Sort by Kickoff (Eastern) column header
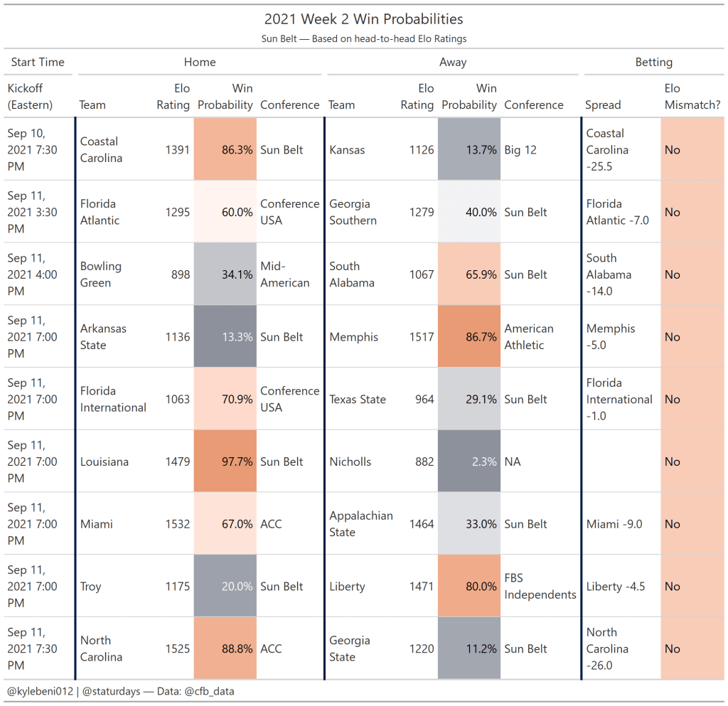 click(x=30, y=97)
